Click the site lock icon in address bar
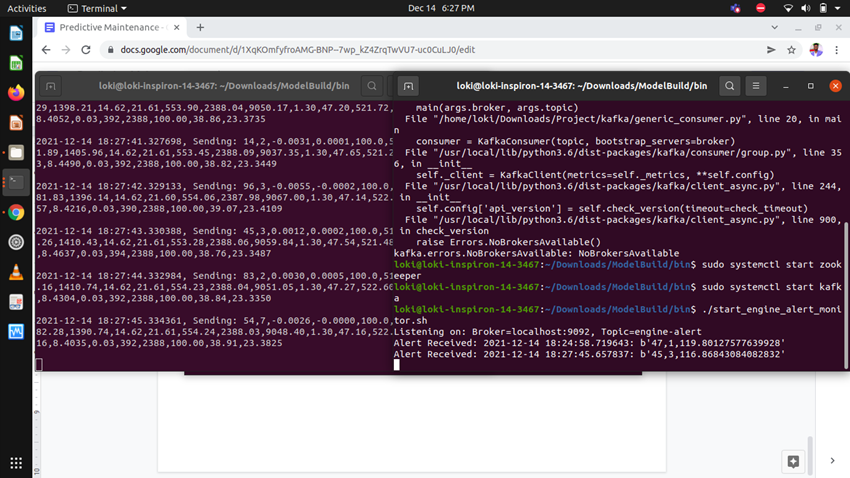The image size is (850, 478). pos(111,50)
